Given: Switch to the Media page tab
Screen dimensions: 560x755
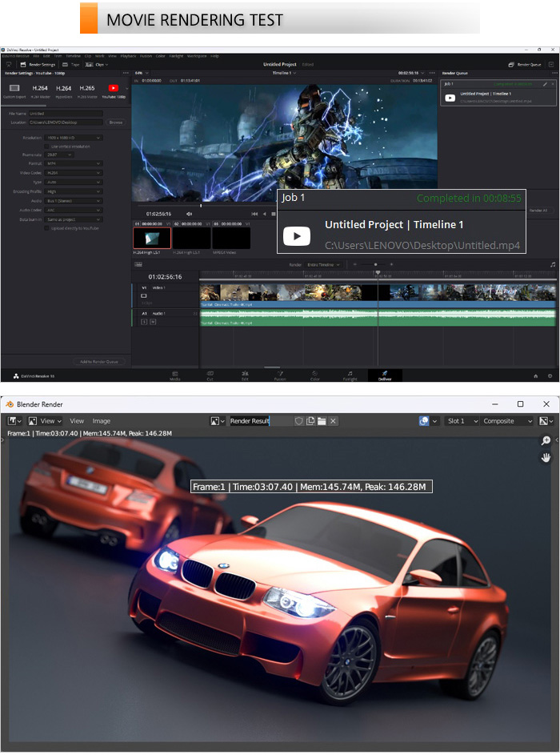Looking at the screenshot, I should point(174,375).
